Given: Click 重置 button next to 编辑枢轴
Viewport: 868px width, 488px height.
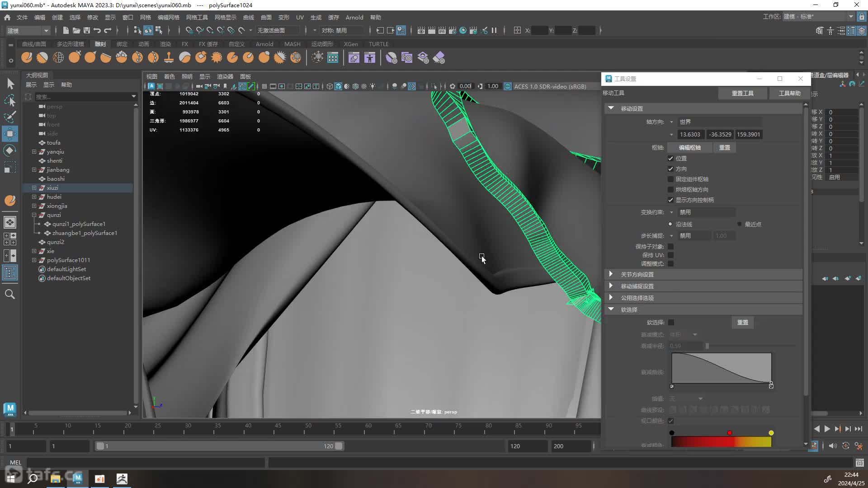Looking at the screenshot, I should pyautogui.click(x=725, y=148).
